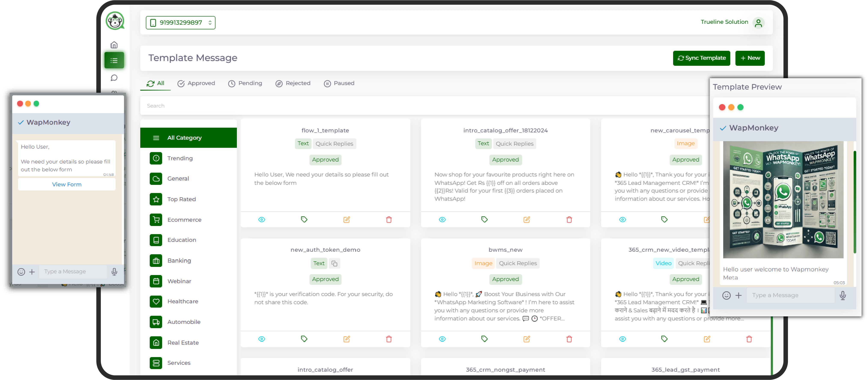Viewport: 868px width, 380px height.
Task: Delete flow_1_template with the trash icon
Action: (389, 220)
